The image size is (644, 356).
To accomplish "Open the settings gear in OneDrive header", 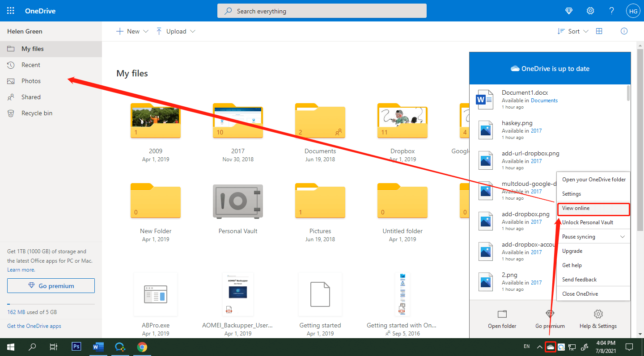I will 590,11.
